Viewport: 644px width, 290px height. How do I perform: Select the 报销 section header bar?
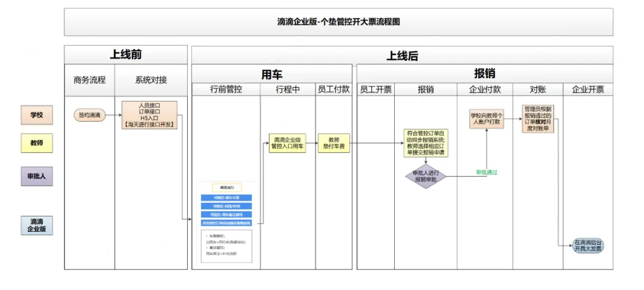[485, 73]
